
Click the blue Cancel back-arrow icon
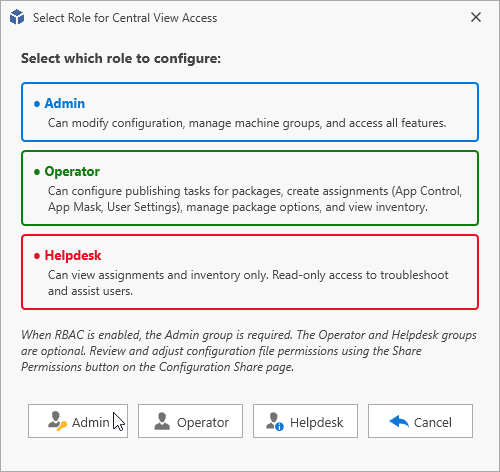pyautogui.click(x=399, y=421)
